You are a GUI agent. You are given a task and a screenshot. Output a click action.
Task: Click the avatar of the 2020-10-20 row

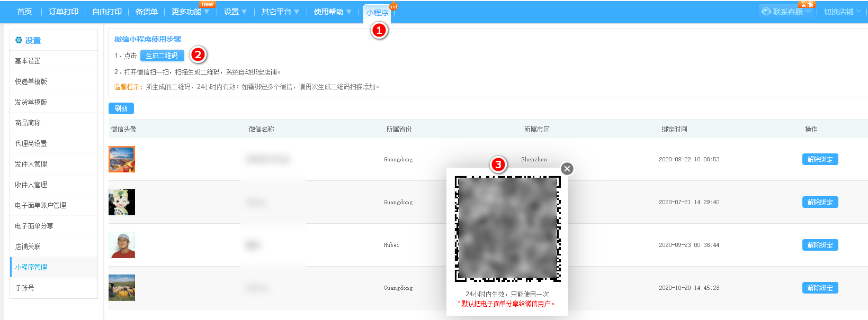click(x=122, y=288)
